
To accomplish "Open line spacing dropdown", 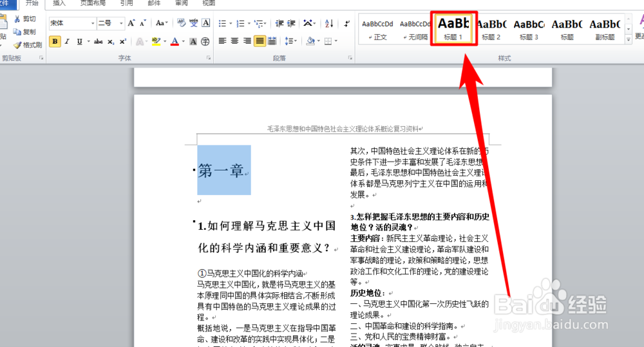I will pyautogui.click(x=290, y=41).
